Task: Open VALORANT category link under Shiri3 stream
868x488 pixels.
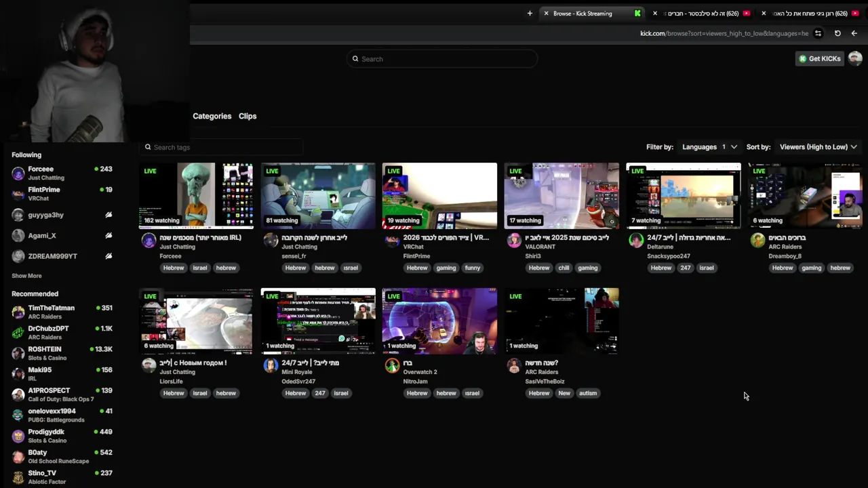Action: [x=540, y=247]
